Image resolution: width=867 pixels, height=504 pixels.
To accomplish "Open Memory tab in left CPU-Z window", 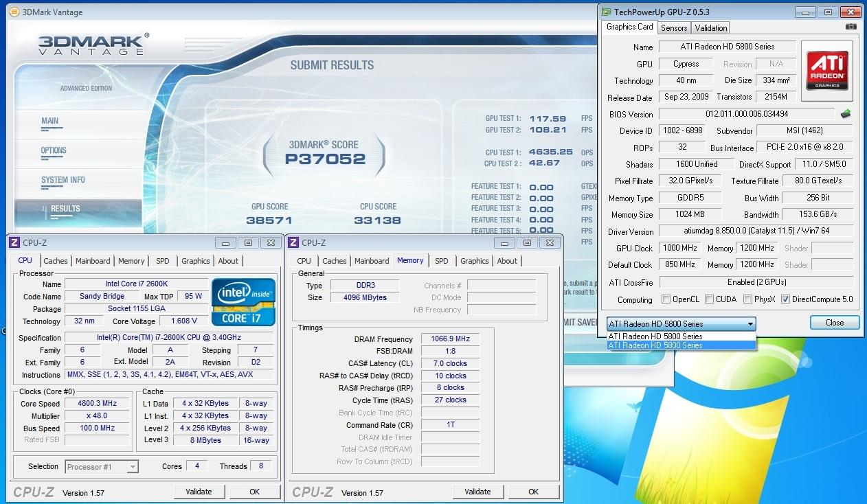I will (x=131, y=261).
